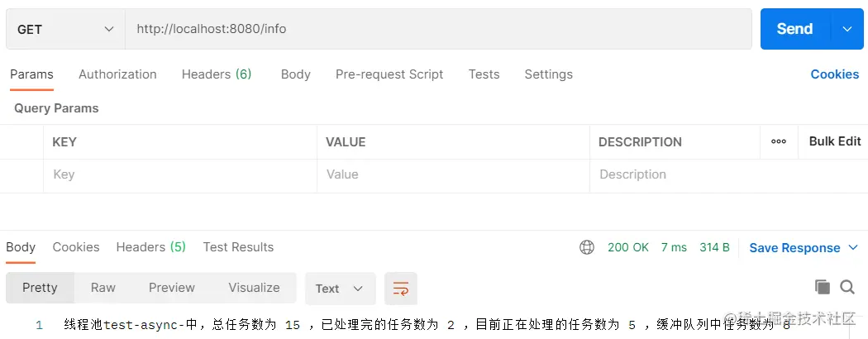Click Save Response
The width and height of the screenshot is (868, 339).
(794, 248)
